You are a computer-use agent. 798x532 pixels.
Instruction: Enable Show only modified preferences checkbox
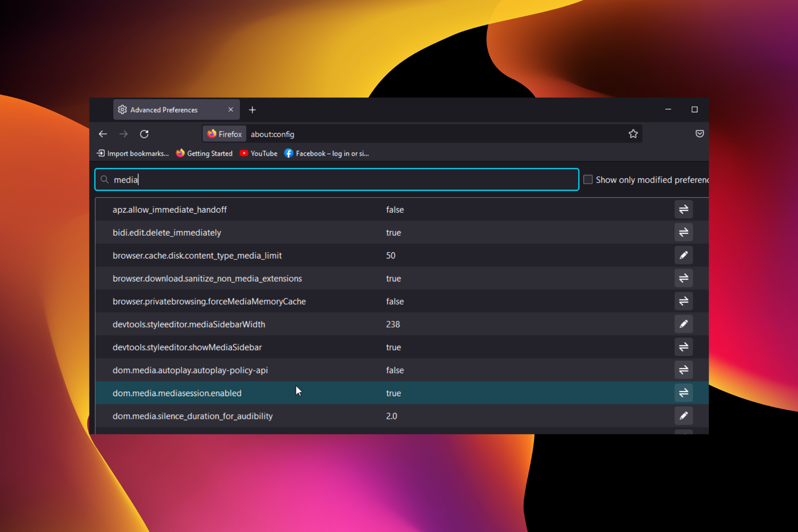tap(588, 180)
